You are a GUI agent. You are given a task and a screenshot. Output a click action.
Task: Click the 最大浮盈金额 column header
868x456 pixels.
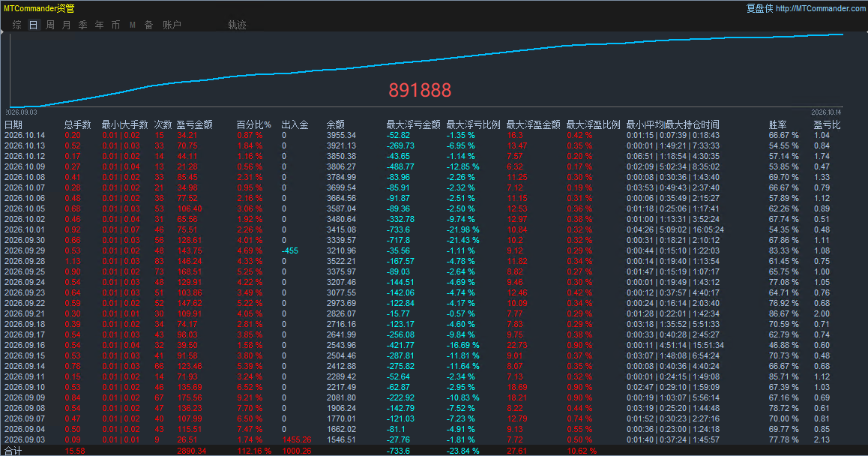pos(533,124)
